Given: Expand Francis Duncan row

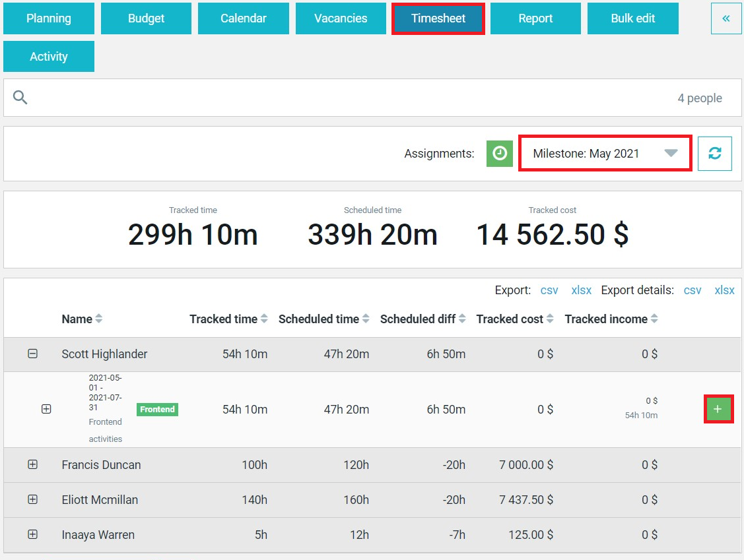Looking at the screenshot, I should pos(33,465).
